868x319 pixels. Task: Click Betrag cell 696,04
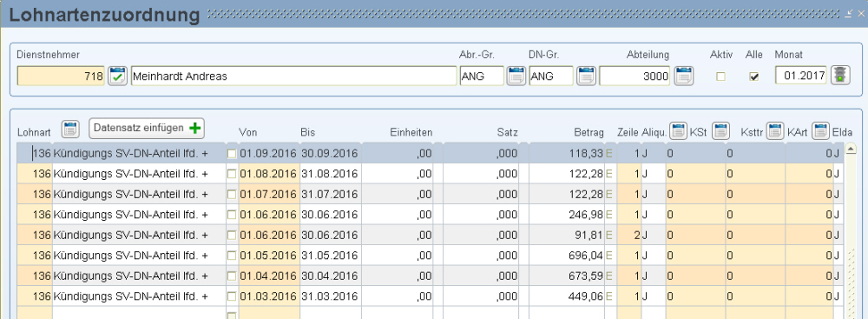tap(568, 256)
